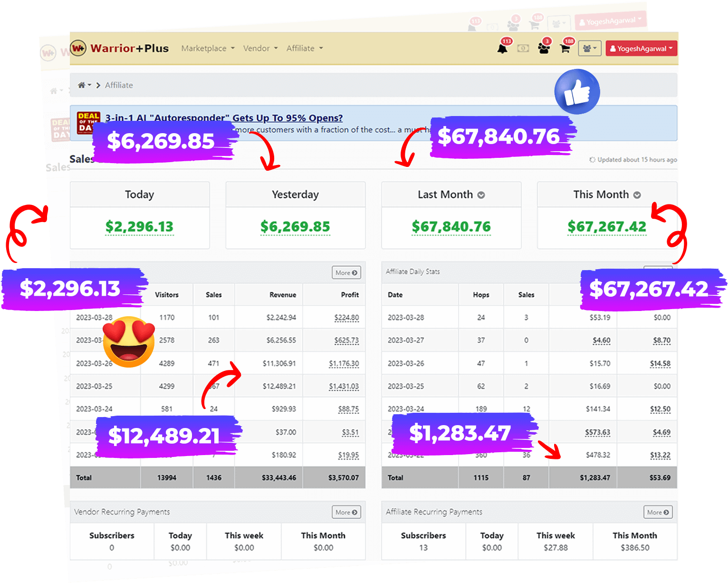Open the team users dropdown button

[x=590, y=49]
